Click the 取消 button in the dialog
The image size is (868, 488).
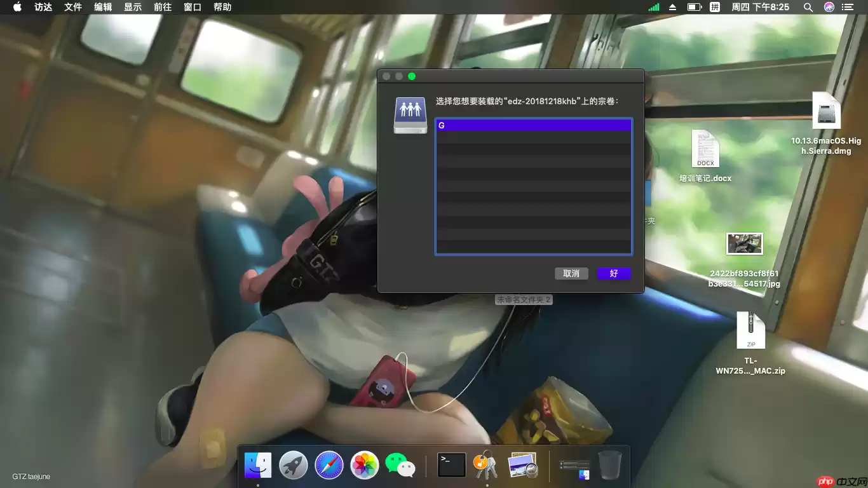click(571, 273)
